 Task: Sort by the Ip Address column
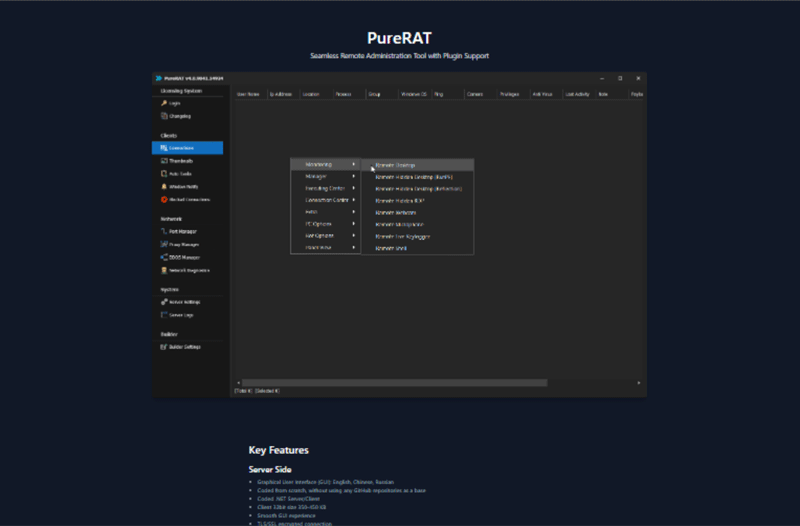(x=283, y=94)
